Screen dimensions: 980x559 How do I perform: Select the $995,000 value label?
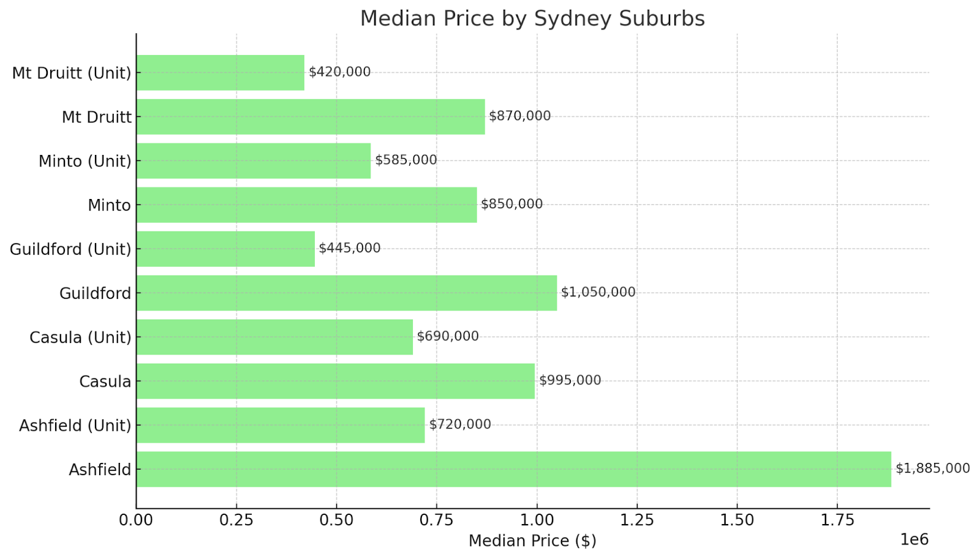(x=570, y=381)
